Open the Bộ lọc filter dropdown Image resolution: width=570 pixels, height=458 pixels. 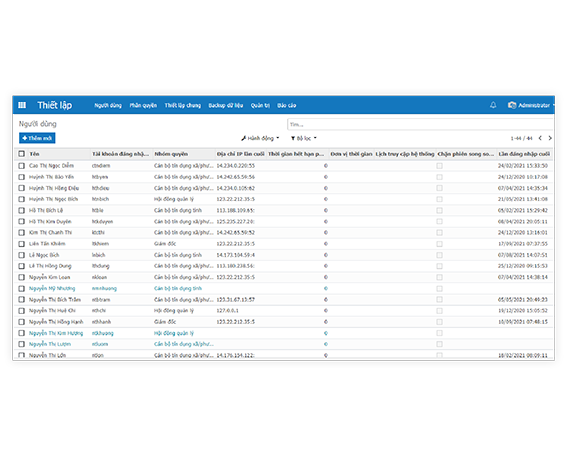304,138
